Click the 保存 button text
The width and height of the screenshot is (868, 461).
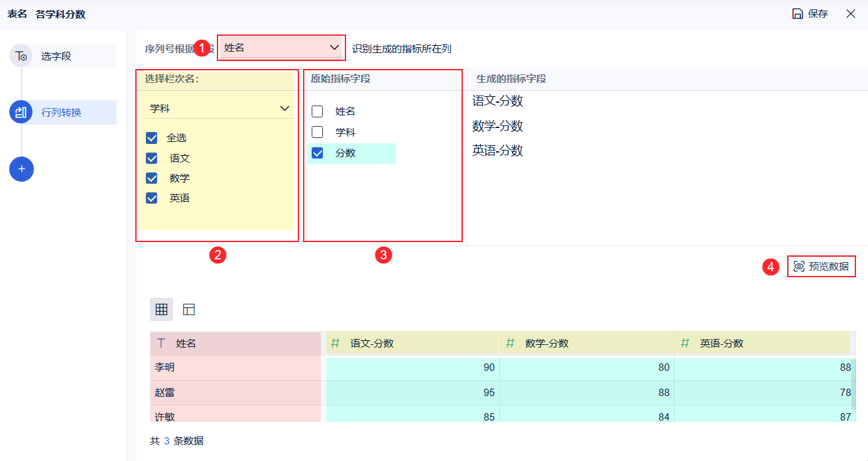(x=818, y=14)
